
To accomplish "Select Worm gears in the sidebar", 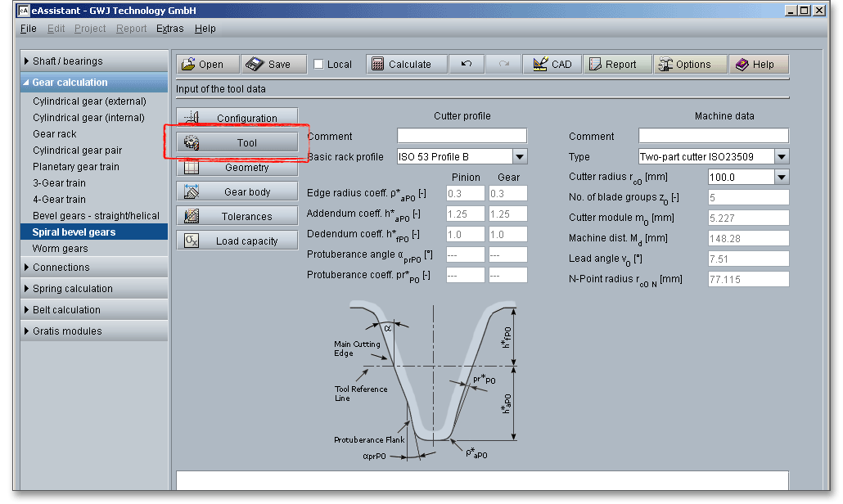I will pyautogui.click(x=61, y=249).
